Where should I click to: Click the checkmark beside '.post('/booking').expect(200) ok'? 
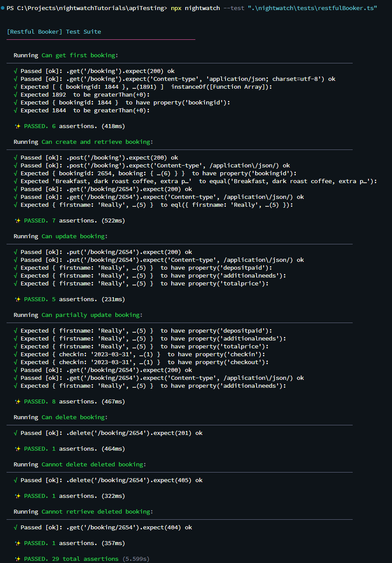click(x=16, y=157)
